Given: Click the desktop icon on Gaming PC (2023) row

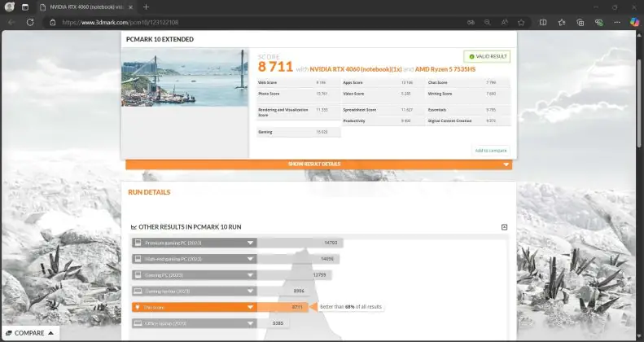Looking at the screenshot, I should coord(138,275).
